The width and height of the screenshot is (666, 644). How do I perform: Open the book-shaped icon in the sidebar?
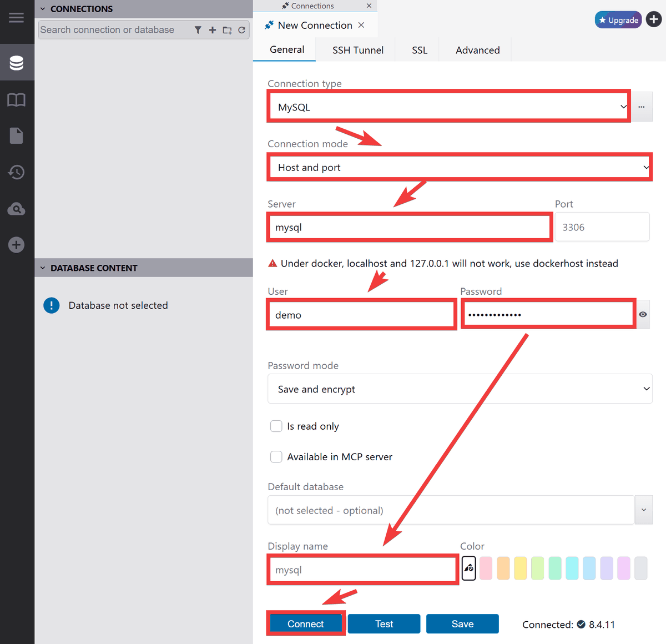pos(17,100)
